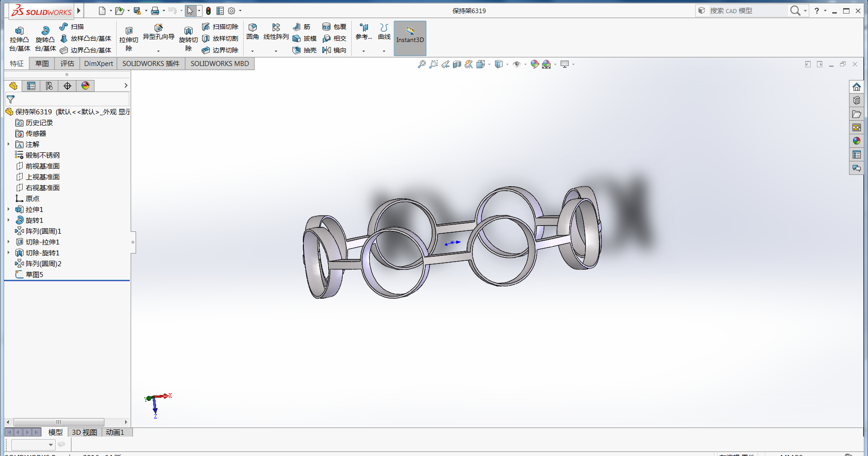Select the Revolved Boss/Base (旋转凸台/基体) tool
This screenshot has height=456, width=868.
pos(45,38)
